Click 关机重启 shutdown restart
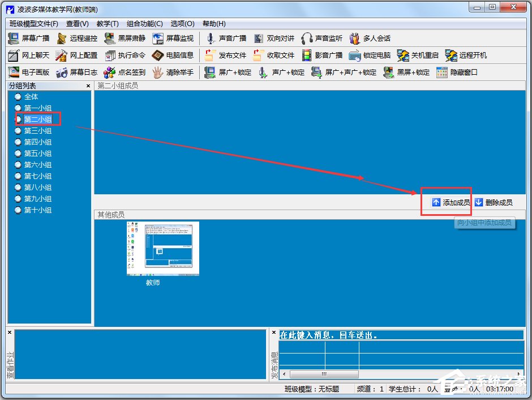Image resolution: width=532 pixels, height=400 pixels. pos(418,56)
